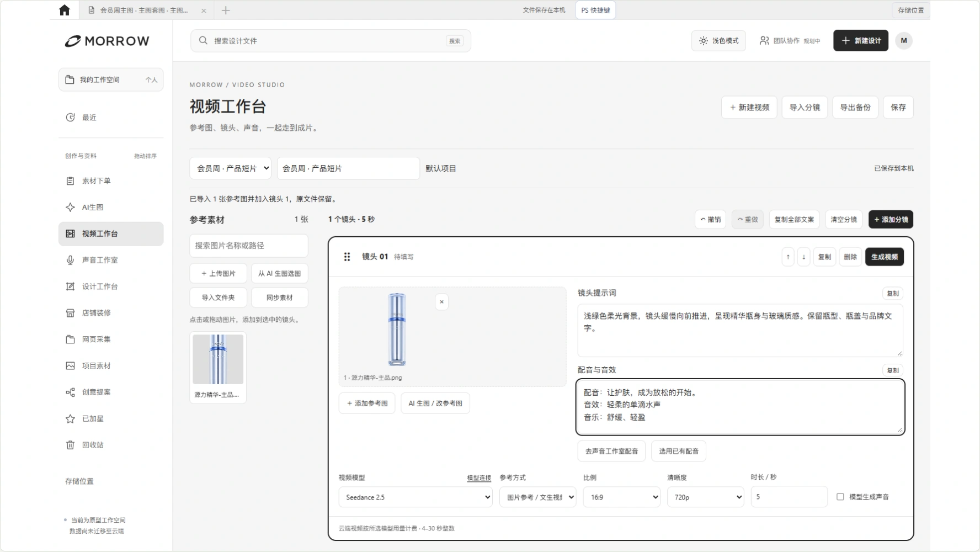Open 店铺装修 in sidebar
This screenshot has width=980, height=552.
111,313
